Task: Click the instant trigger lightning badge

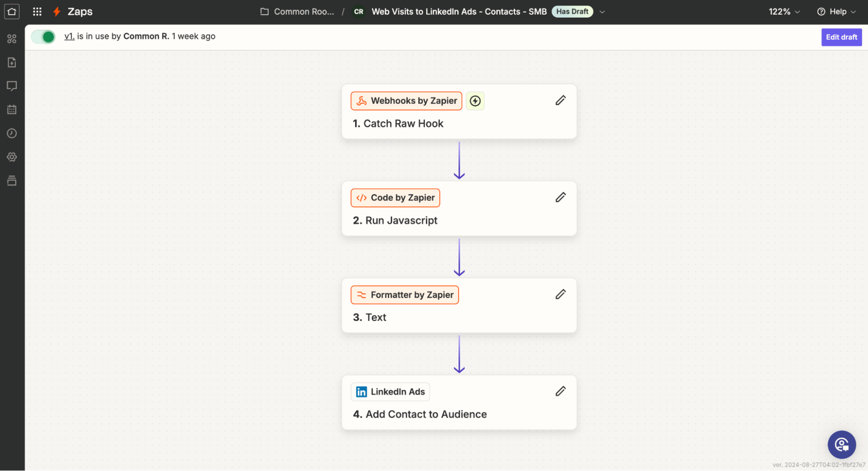Action: pyautogui.click(x=475, y=101)
